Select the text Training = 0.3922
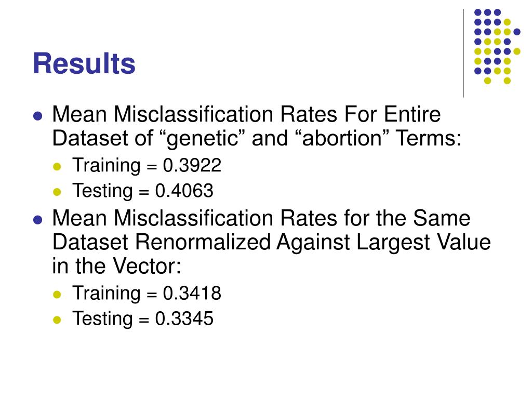The image size is (532, 399). tap(147, 166)
